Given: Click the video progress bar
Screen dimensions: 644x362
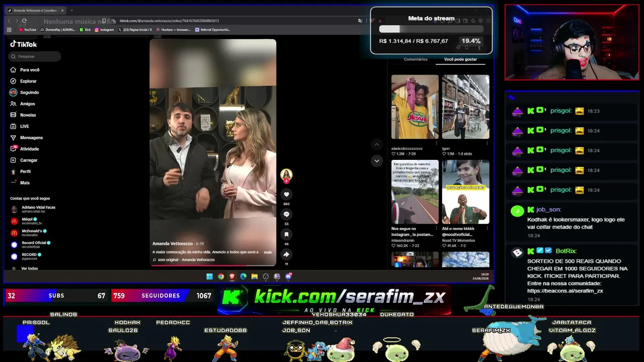Looking at the screenshot, I should click(x=213, y=265).
